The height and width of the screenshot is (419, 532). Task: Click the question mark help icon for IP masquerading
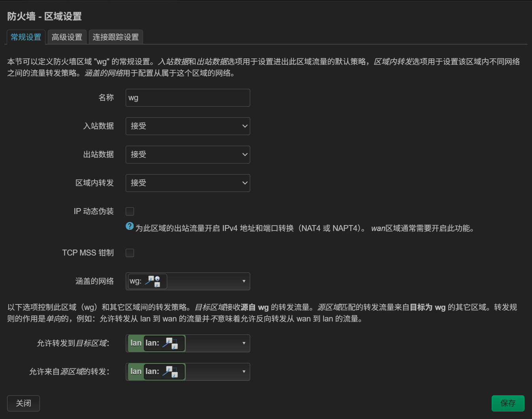(130, 226)
